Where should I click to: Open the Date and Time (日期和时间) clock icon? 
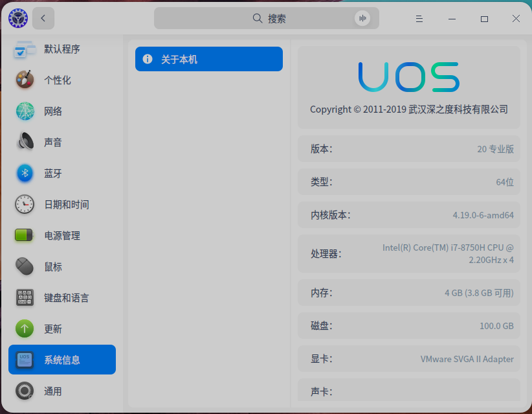25,205
